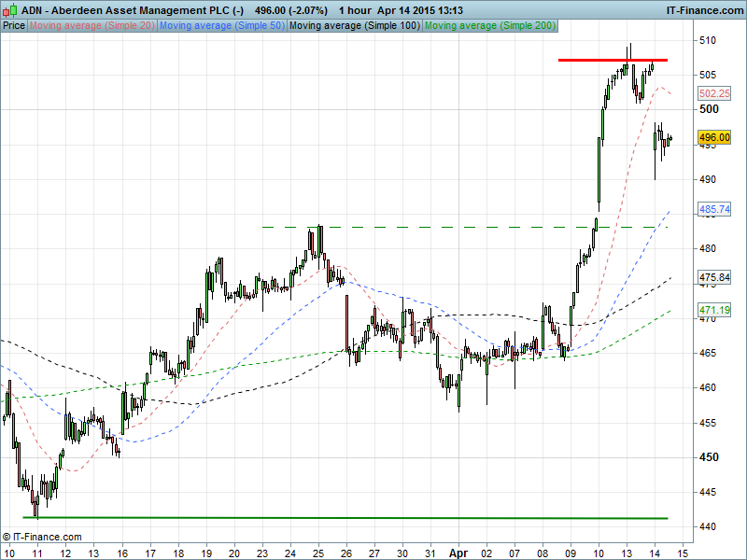Viewport: 747px width, 560px height.
Task: Click the 'Apr 14 2015 13:13' timestamp in header
Action: click(420, 9)
